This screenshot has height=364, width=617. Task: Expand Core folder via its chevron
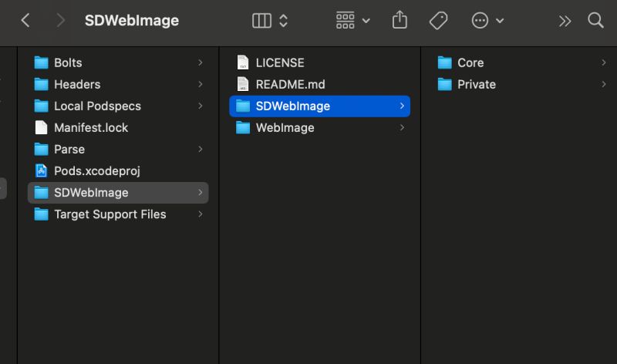point(604,62)
